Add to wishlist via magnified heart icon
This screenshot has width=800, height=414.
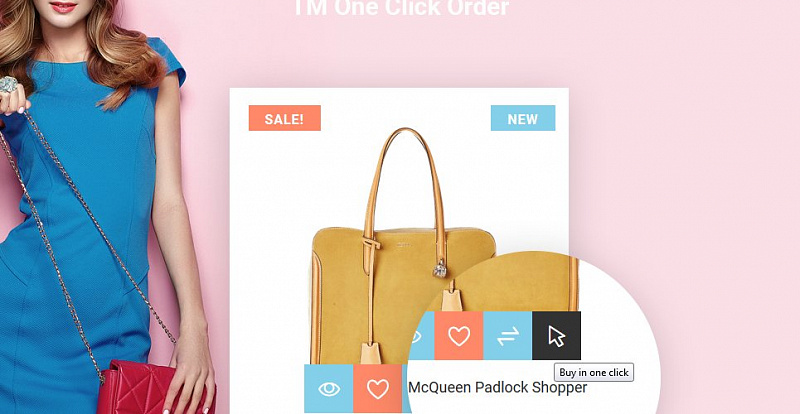point(459,336)
